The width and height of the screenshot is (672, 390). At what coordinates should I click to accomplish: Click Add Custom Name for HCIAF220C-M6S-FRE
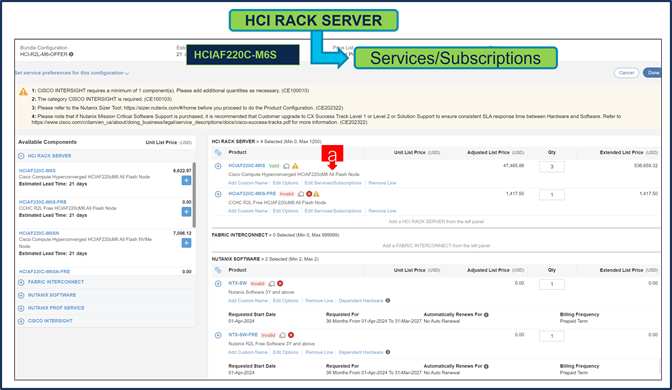pos(248,211)
